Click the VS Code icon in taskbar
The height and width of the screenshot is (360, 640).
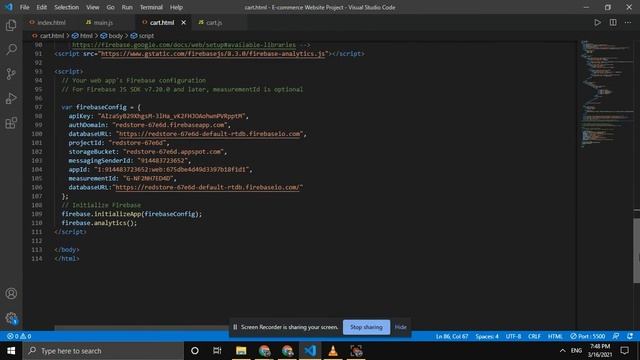[x=310, y=351]
